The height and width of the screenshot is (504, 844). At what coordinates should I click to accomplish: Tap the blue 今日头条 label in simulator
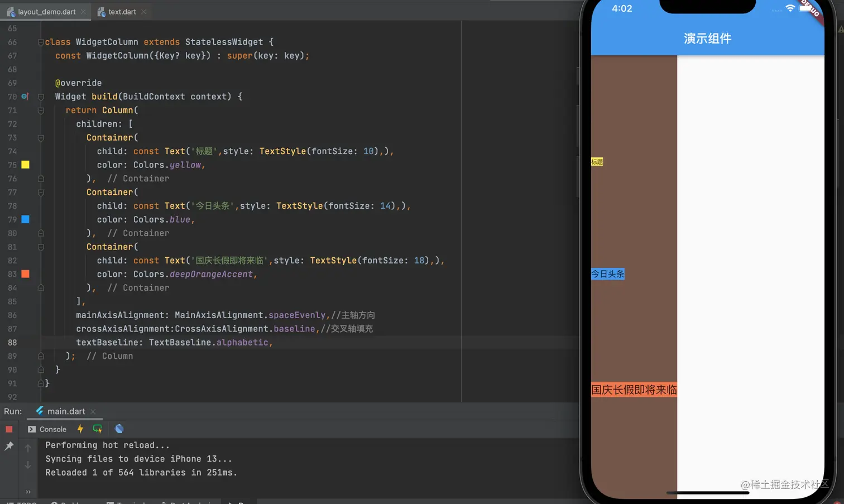[607, 274]
